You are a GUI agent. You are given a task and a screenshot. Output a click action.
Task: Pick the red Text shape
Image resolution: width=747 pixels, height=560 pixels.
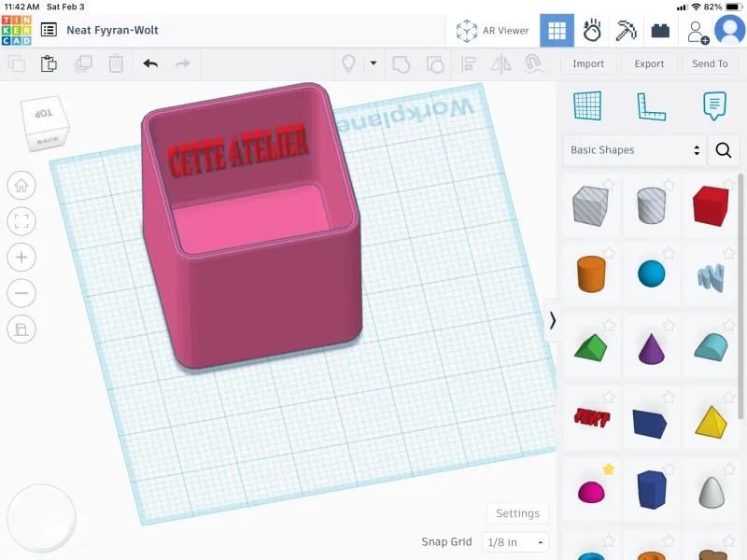(x=592, y=417)
